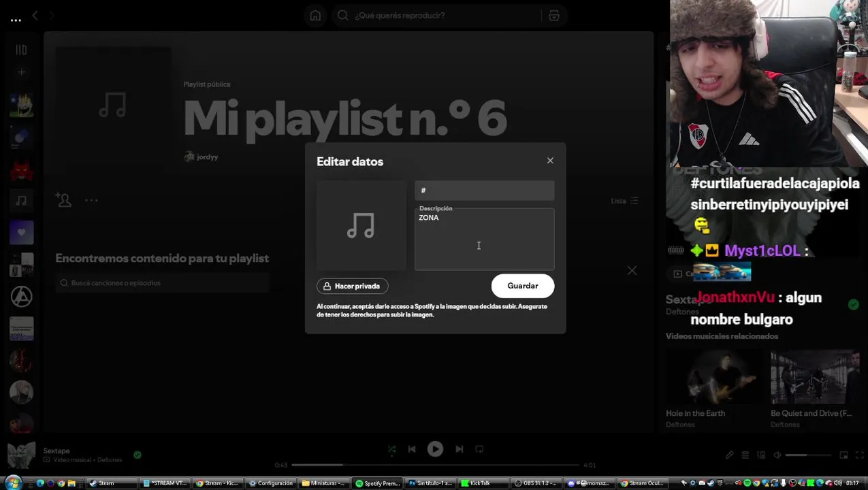This screenshot has height=490, width=868.
Task: Skip to next track
Action: [x=459, y=449]
